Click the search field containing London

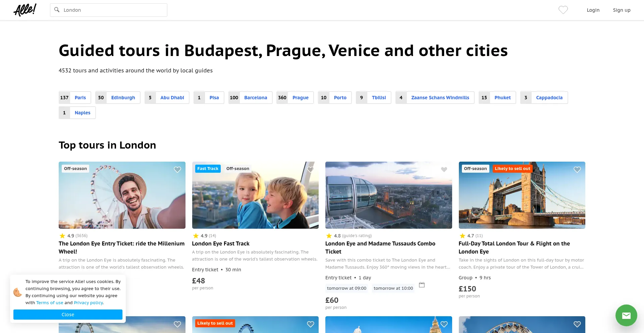coord(109,10)
